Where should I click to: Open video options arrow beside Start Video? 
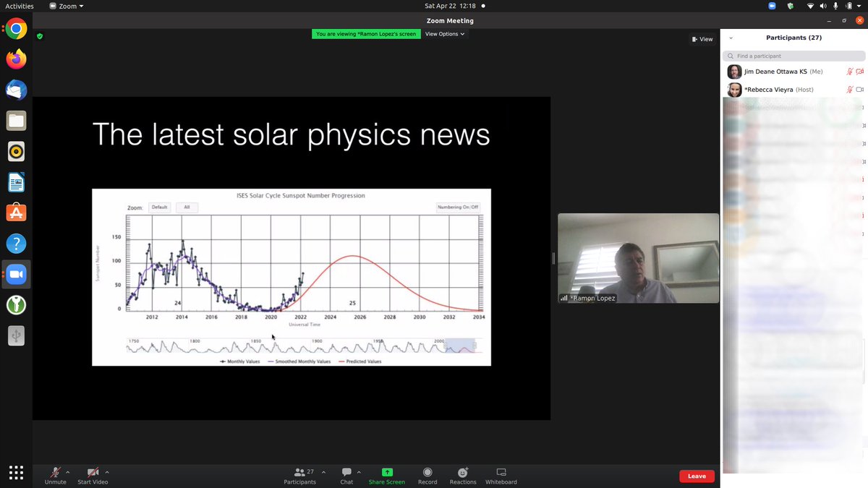(x=107, y=471)
